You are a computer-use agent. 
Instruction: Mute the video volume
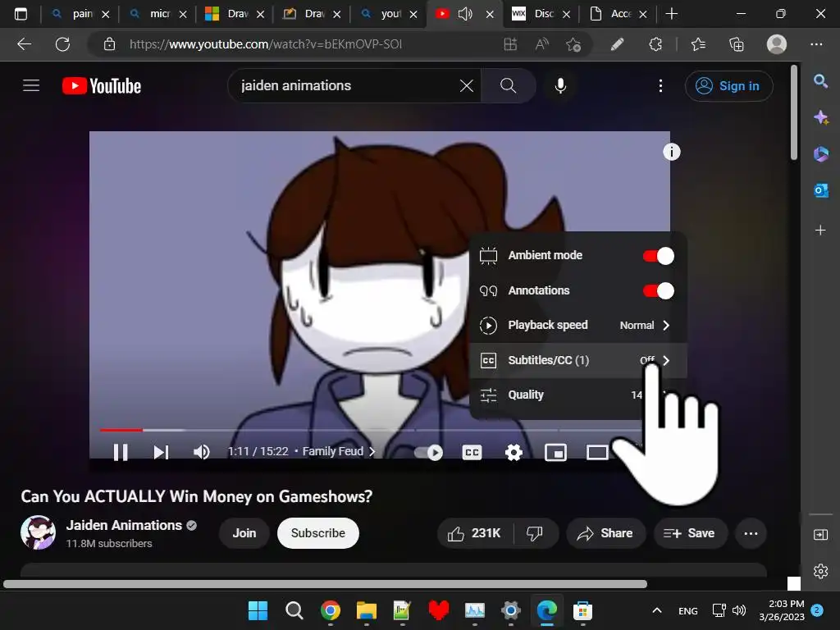pyautogui.click(x=202, y=452)
